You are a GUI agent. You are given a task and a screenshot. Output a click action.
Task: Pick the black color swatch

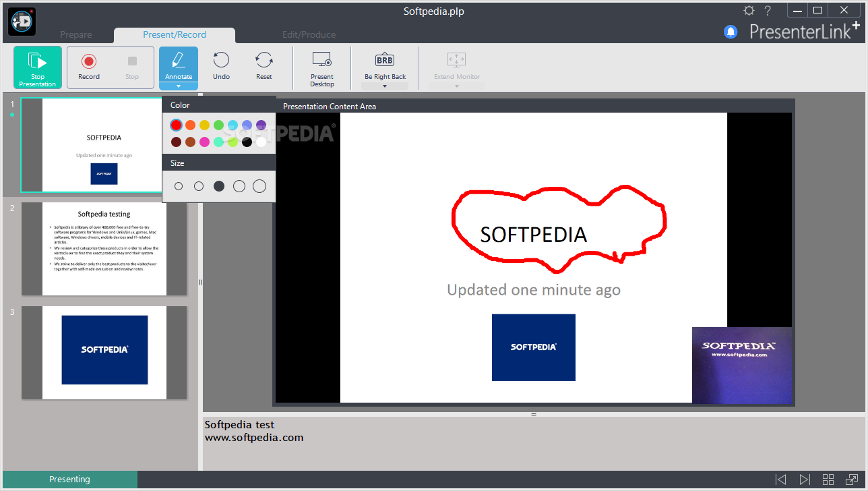click(x=247, y=142)
